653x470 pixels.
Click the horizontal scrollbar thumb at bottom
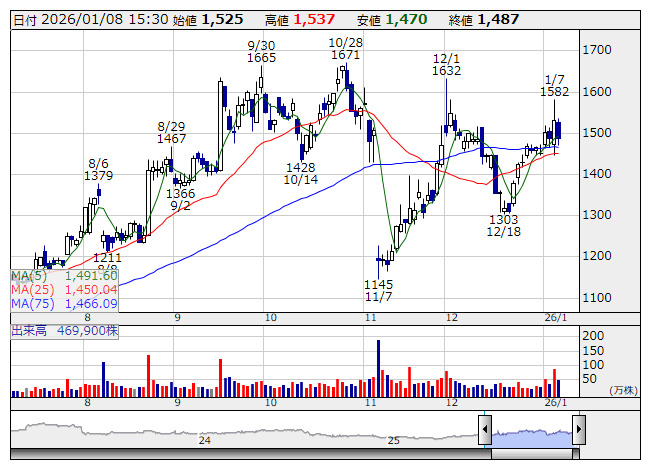click(x=532, y=454)
